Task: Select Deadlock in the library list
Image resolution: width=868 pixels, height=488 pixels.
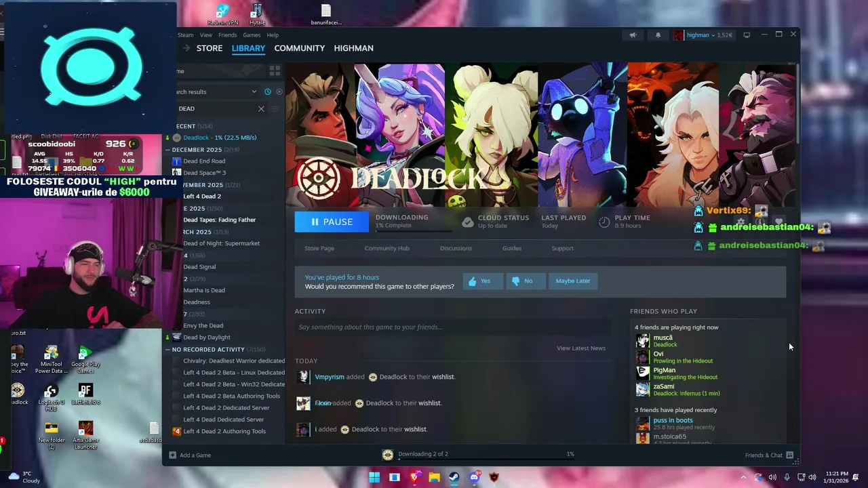Action: [x=218, y=138]
